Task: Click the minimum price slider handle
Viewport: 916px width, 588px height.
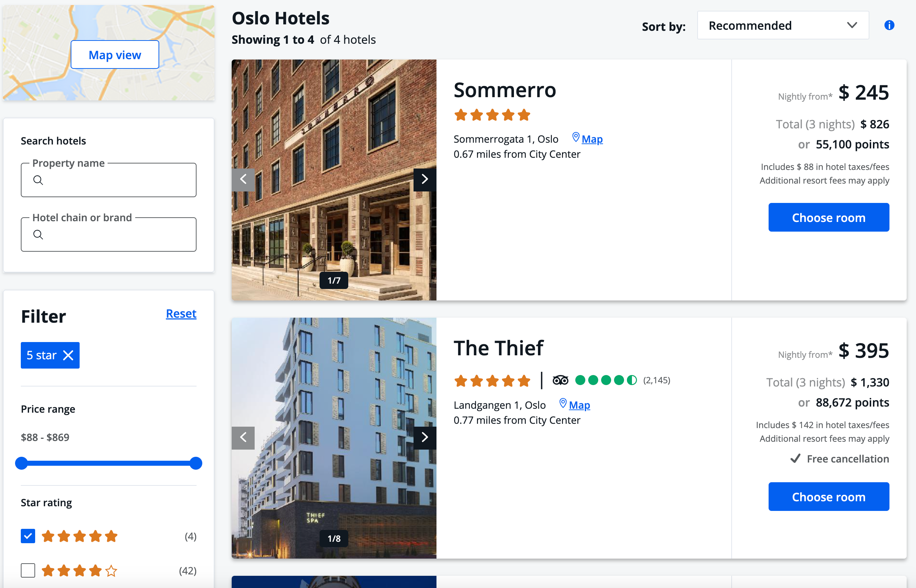Action: tap(22, 463)
